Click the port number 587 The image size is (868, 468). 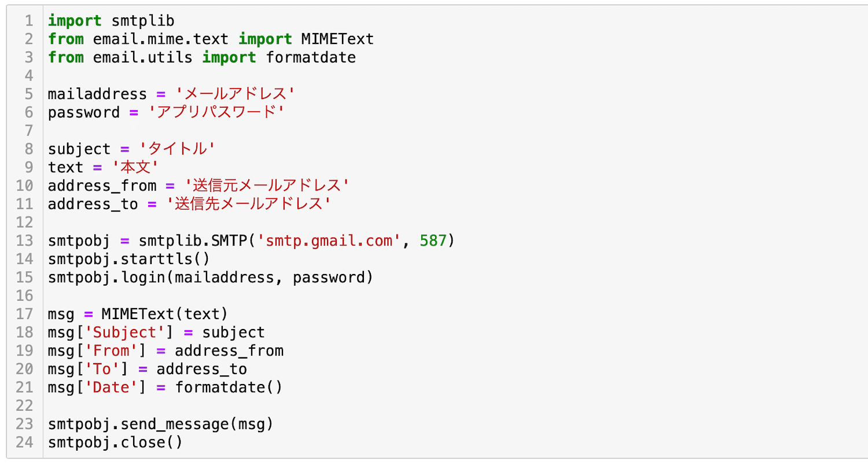[433, 240]
